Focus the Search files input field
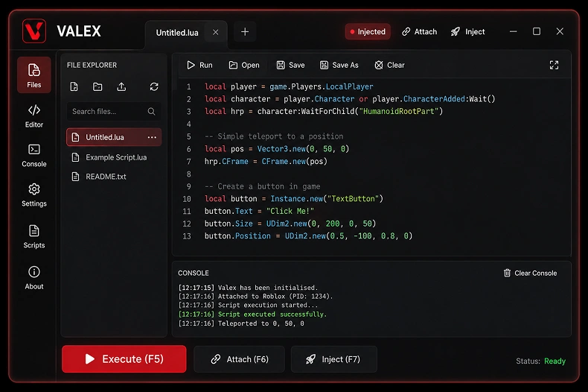The height and width of the screenshot is (392, 588). pos(114,112)
